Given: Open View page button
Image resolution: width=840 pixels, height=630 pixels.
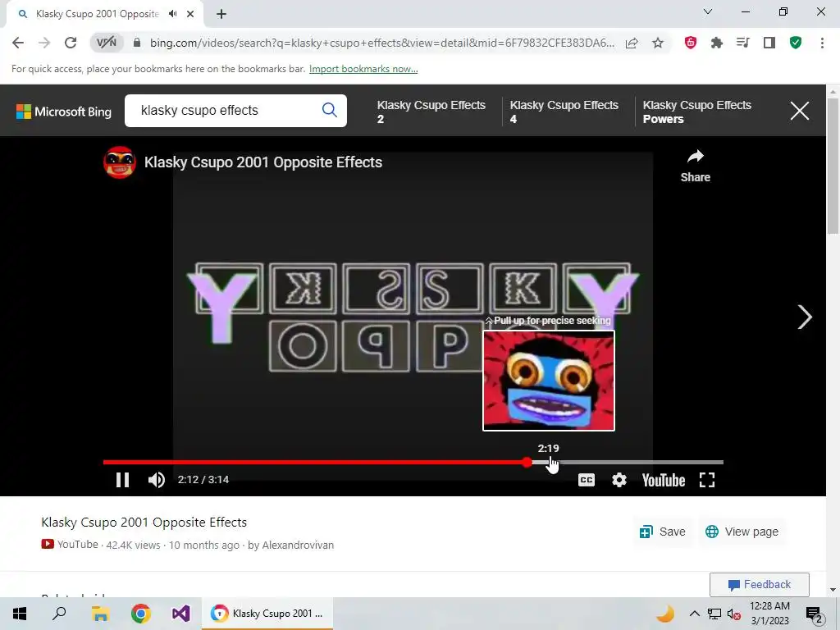Looking at the screenshot, I should [x=742, y=532].
